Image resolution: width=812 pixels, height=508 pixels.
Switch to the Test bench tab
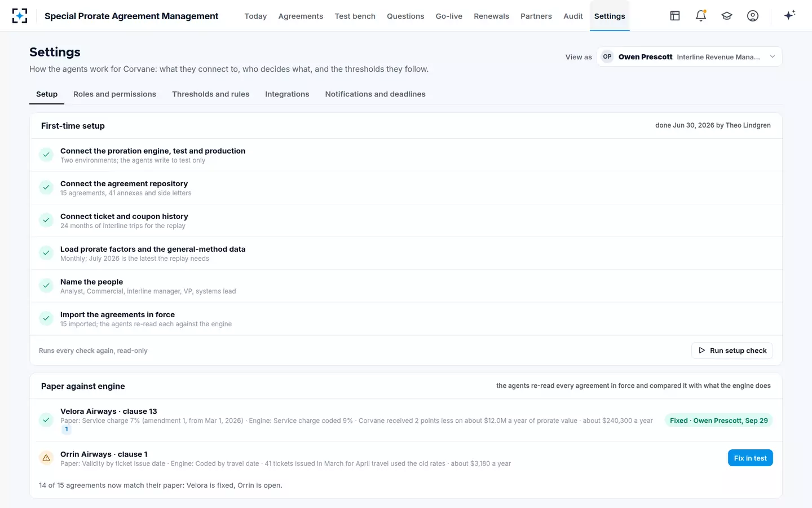pos(355,16)
